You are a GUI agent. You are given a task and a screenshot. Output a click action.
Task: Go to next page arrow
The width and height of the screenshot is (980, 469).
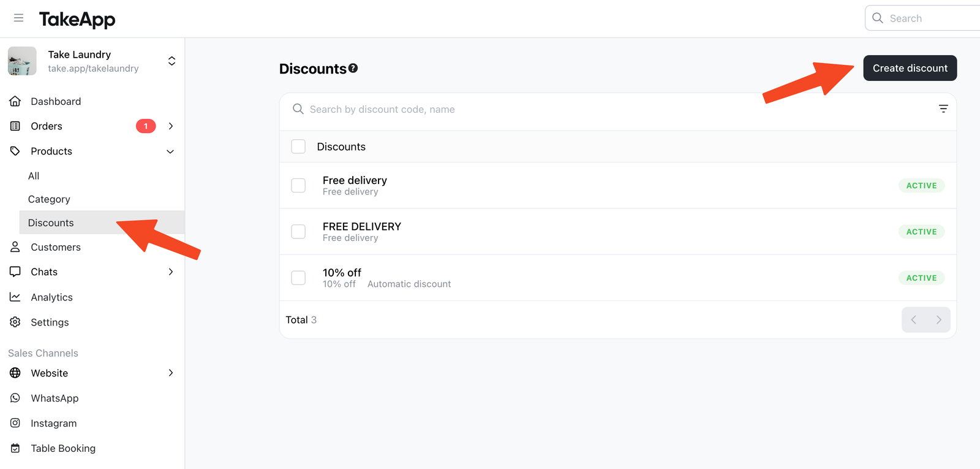coord(938,319)
